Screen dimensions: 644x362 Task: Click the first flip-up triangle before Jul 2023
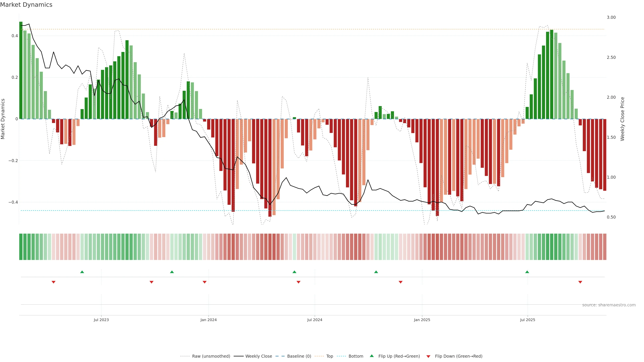pyautogui.click(x=82, y=272)
